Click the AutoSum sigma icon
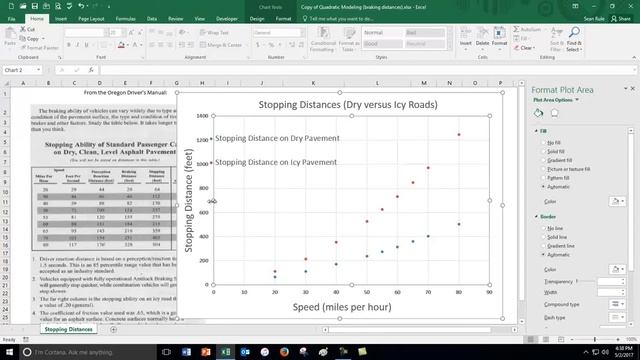The width and height of the screenshot is (640, 360). click(516, 29)
